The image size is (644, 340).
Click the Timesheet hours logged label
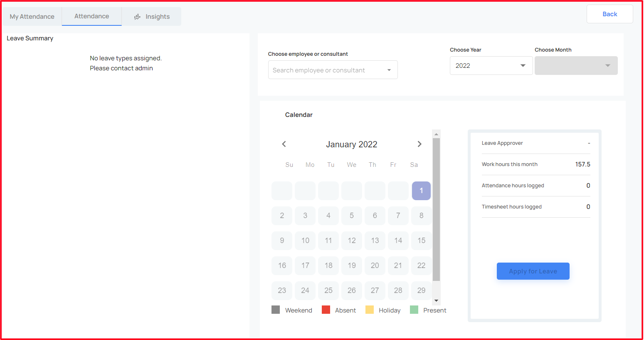[512, 207]
